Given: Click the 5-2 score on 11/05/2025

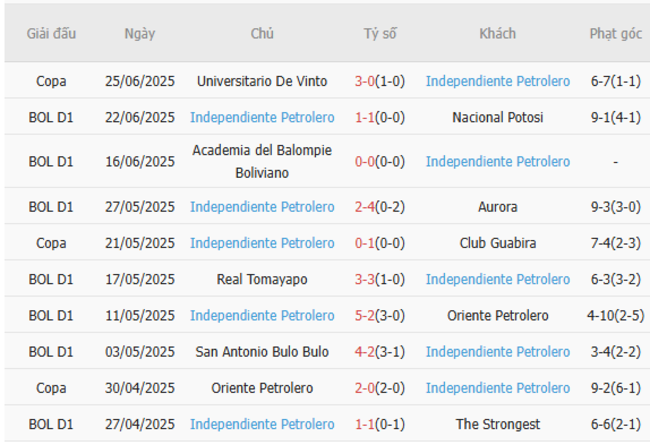Looking at the screenshot, I should tap(364, 316).
